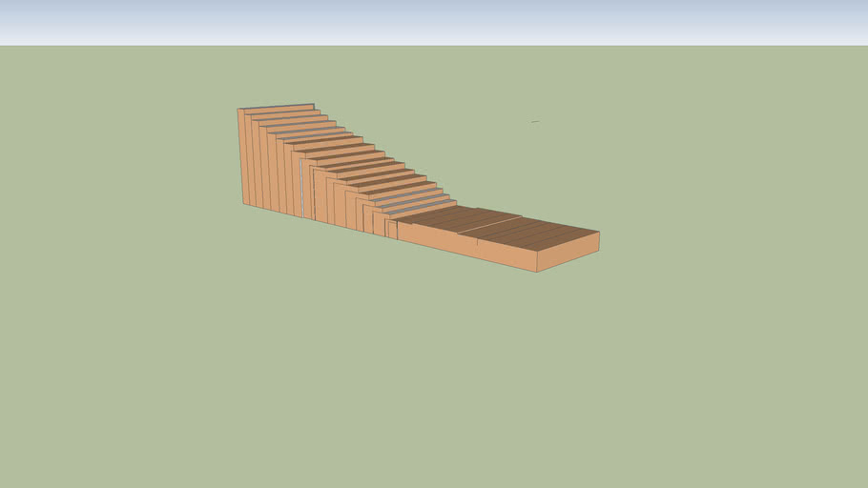Select the tall leftmost side panel of stairs
The height and width of the screenshot is (488, 868).
tap(244, 156)
